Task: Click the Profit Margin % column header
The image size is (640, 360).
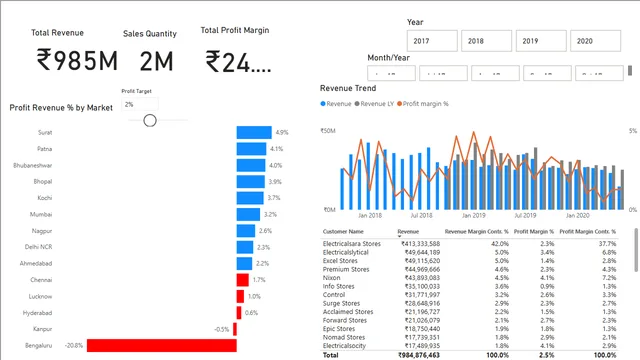Action: coord(533,231)
